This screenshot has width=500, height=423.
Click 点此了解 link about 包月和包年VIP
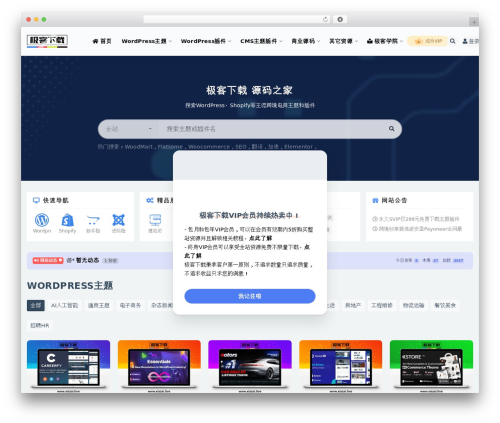(261, 238)
